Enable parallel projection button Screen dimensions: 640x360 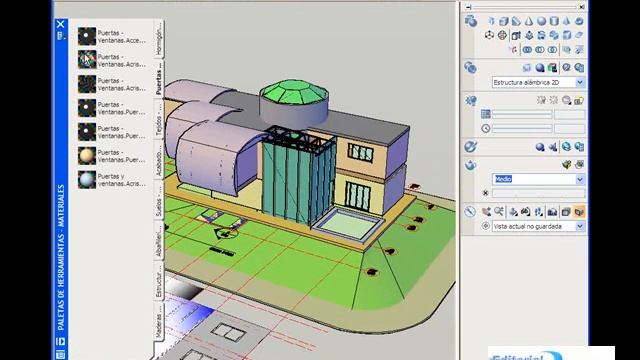[x=566, y=212]
